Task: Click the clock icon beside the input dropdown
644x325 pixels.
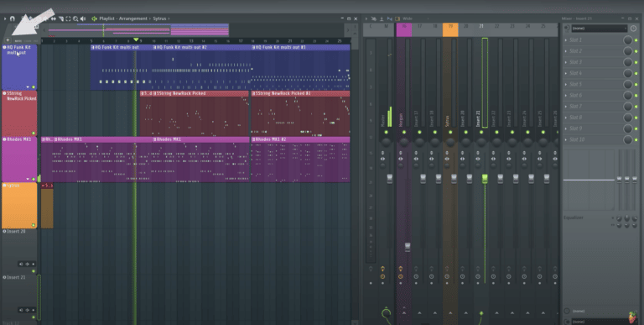Action: (x=633, y=29)
